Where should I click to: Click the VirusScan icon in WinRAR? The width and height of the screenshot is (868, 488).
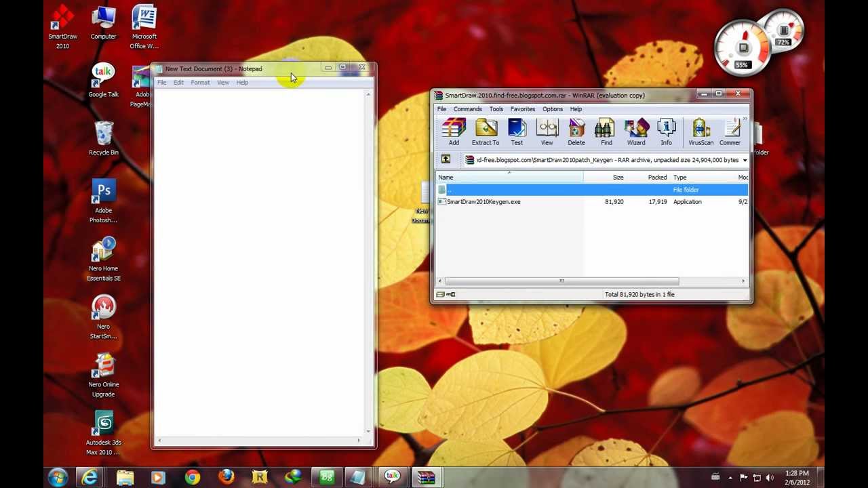701,132
